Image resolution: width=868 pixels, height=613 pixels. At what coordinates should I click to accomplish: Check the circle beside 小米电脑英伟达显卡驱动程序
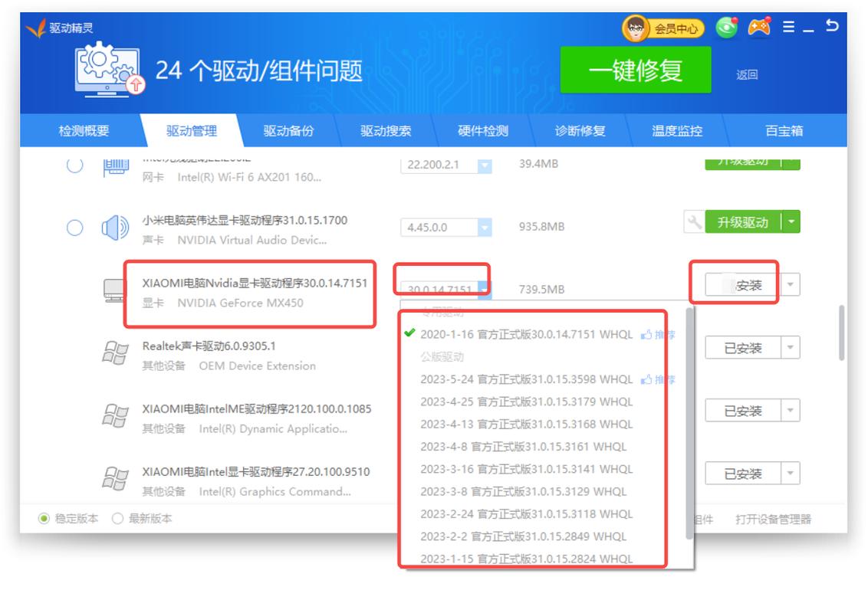tap(74, 226)
